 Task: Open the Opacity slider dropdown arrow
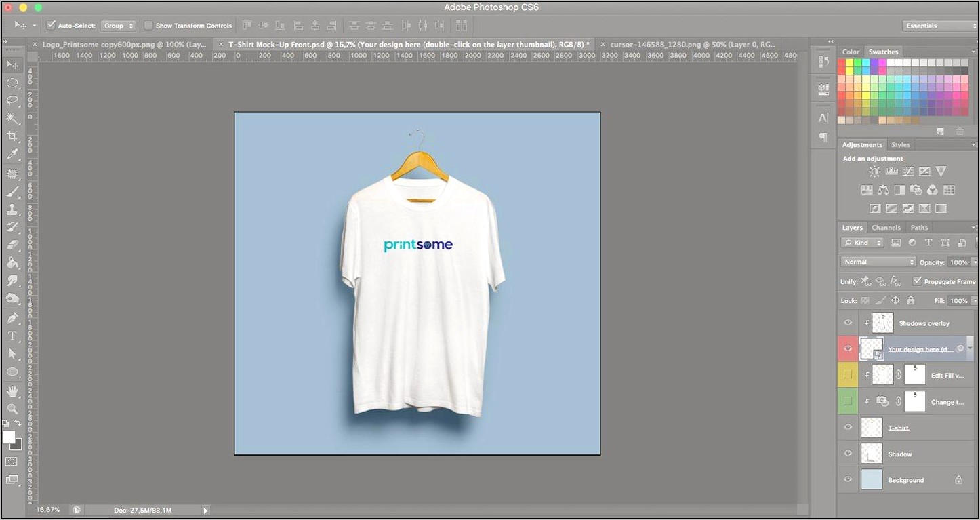(x=975, y=262)
